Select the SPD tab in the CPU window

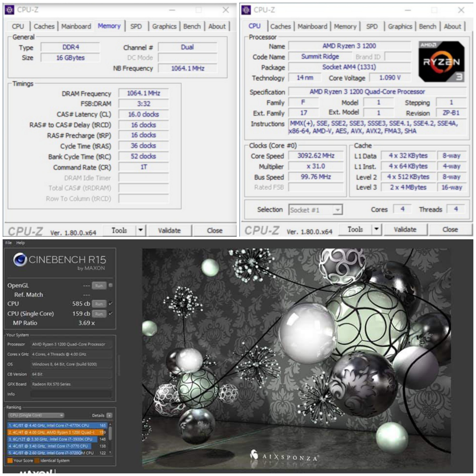pos(372,26)
